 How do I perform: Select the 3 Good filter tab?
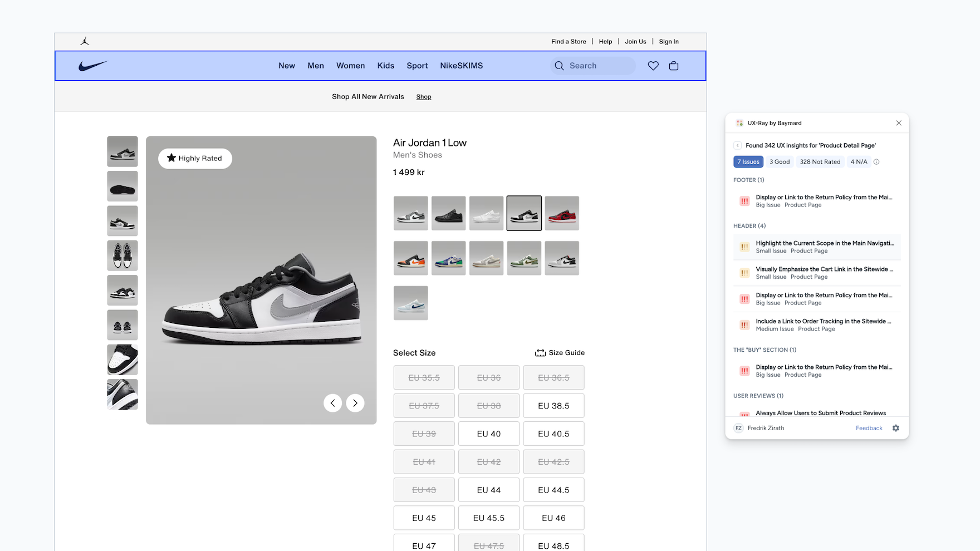[780, 162]
